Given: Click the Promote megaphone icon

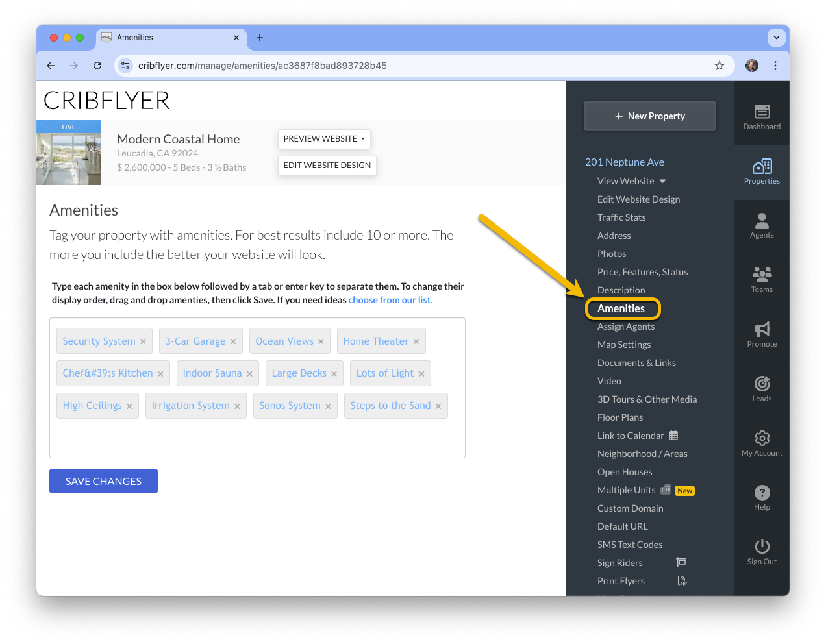Looking at the screenshot, I should click(x=762, y=329).
